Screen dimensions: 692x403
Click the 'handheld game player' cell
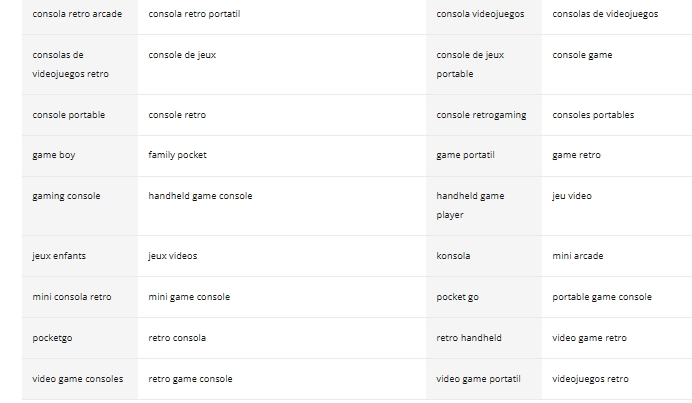click(484, 206)
